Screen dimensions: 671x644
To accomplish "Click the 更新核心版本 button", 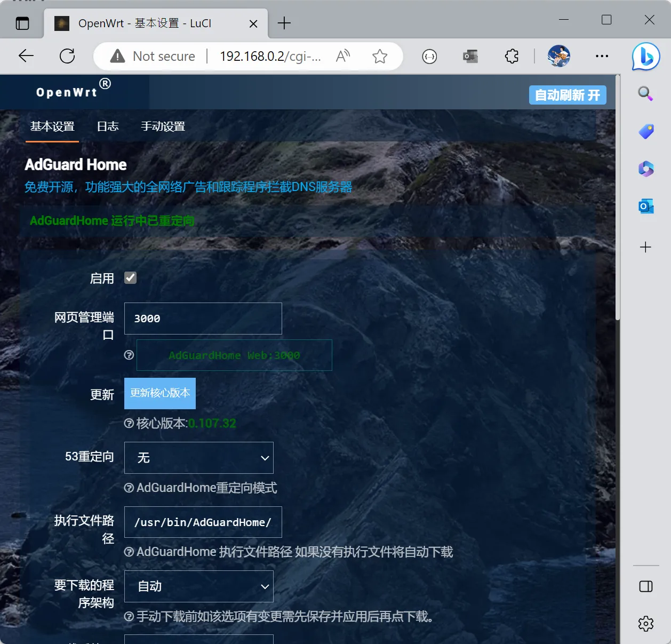I will click(x=160, y=393).
